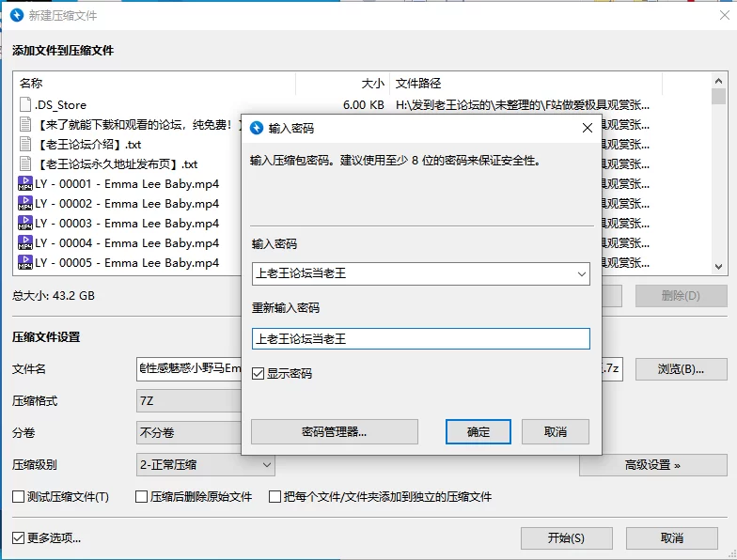
Task: Click the 6.00 KB size cell
Action: (363, 105)
